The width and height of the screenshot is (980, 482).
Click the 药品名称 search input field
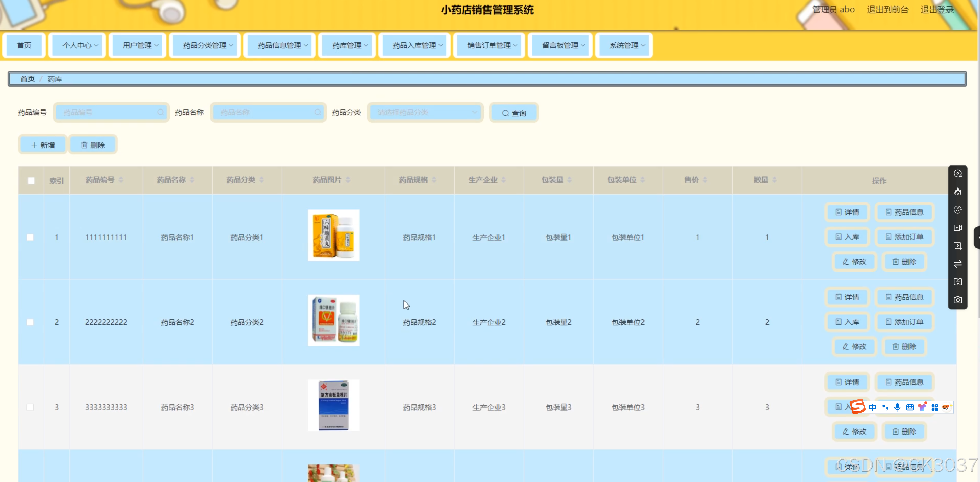[x=264, y=112]
